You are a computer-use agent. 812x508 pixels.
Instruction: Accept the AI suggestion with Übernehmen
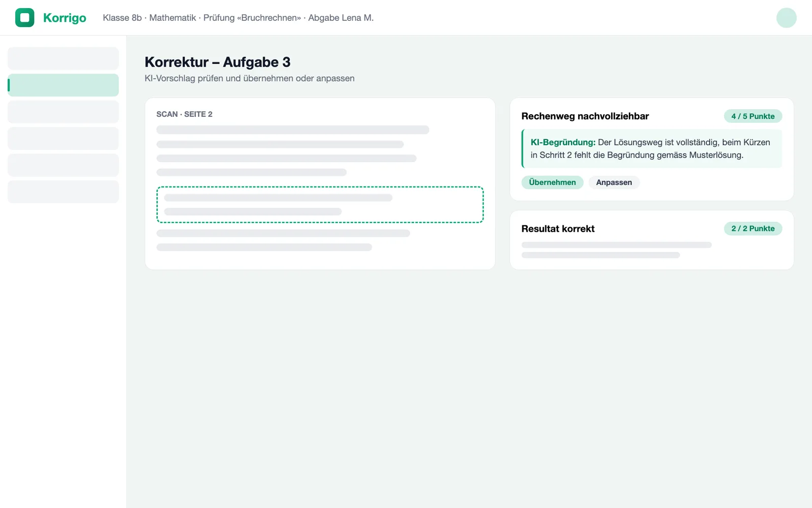pos(552,182)
